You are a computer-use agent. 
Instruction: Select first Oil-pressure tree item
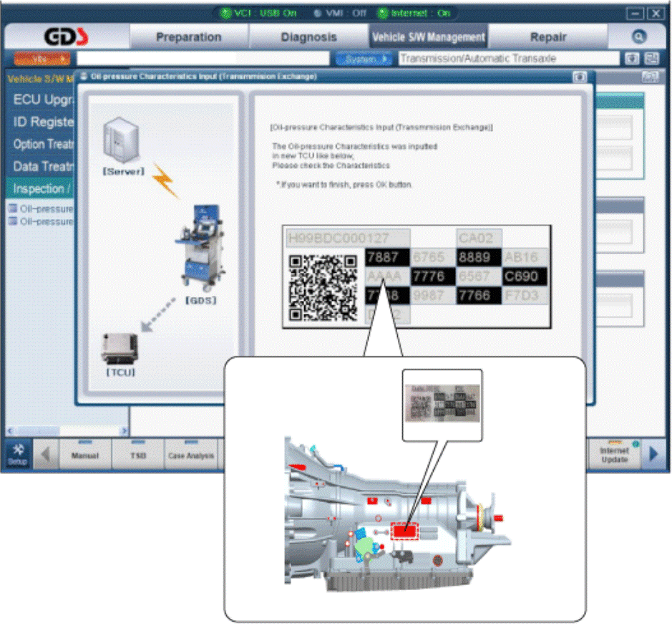[41, 209]
